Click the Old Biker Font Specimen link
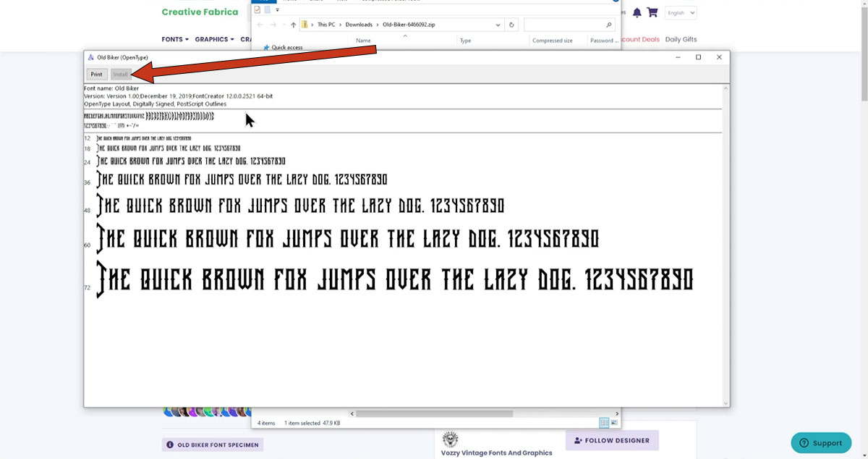Screen dimensions: 868x459 (212, 444)
